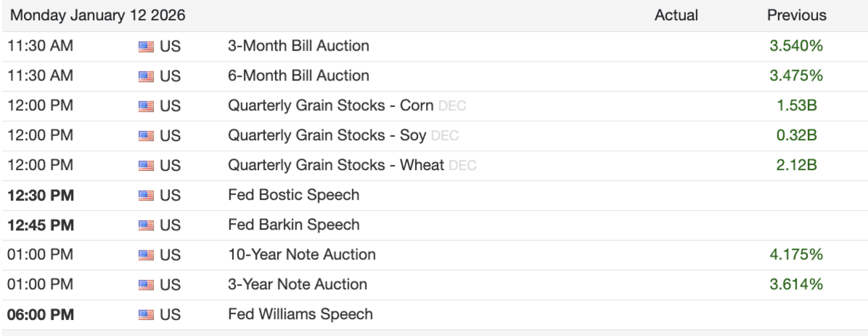Open the Fed Williams Speech event
The height and width of the screenshot is (336, 868).
pyautogui.click(x=300, y=314)
